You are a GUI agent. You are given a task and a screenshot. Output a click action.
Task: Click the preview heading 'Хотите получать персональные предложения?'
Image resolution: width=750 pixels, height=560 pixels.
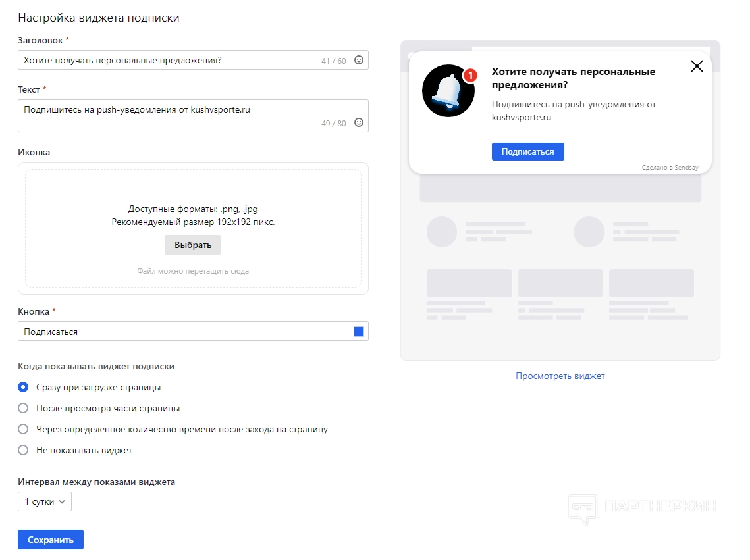574,78
